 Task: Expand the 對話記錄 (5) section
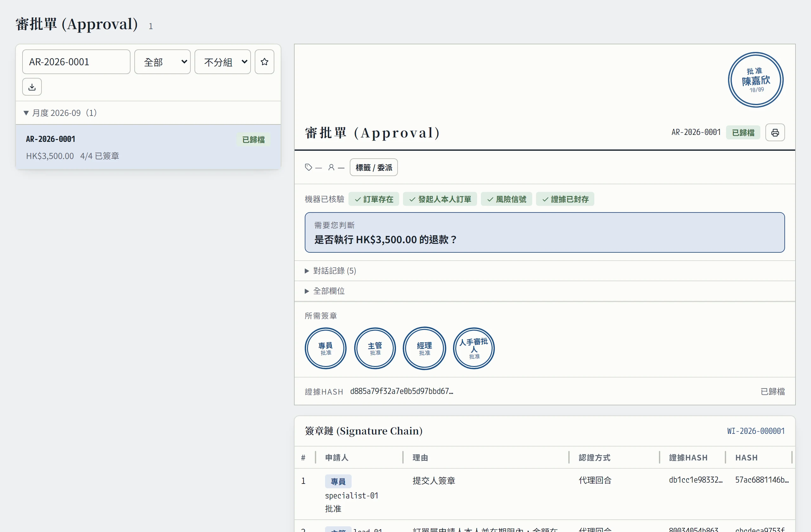click(x=330, y=271)
